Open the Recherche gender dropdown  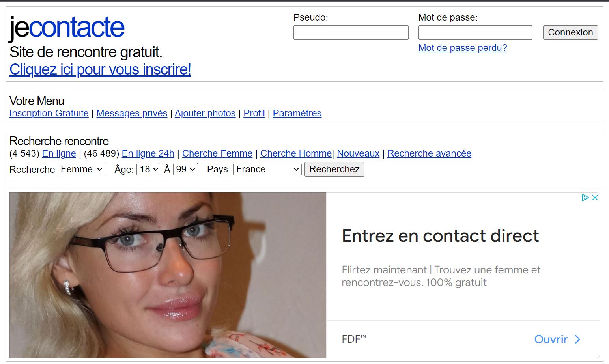pyautogui.click(x=81, y=169)
